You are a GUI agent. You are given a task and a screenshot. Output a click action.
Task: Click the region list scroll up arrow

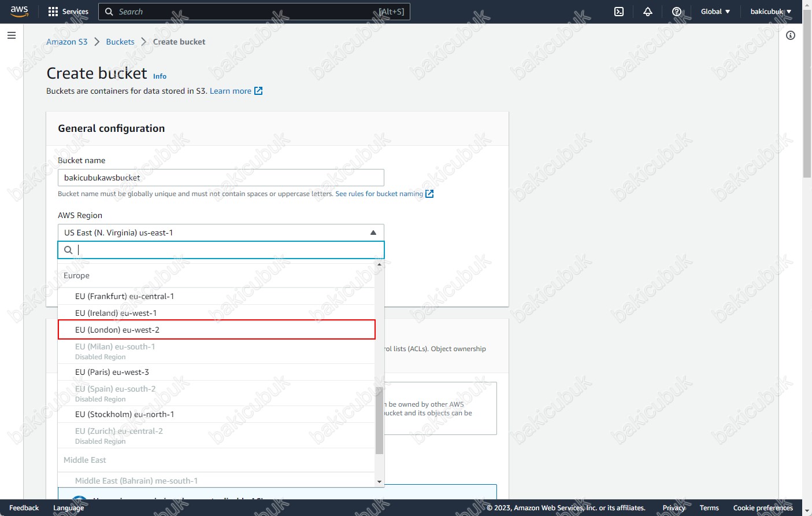click(379, 264)
